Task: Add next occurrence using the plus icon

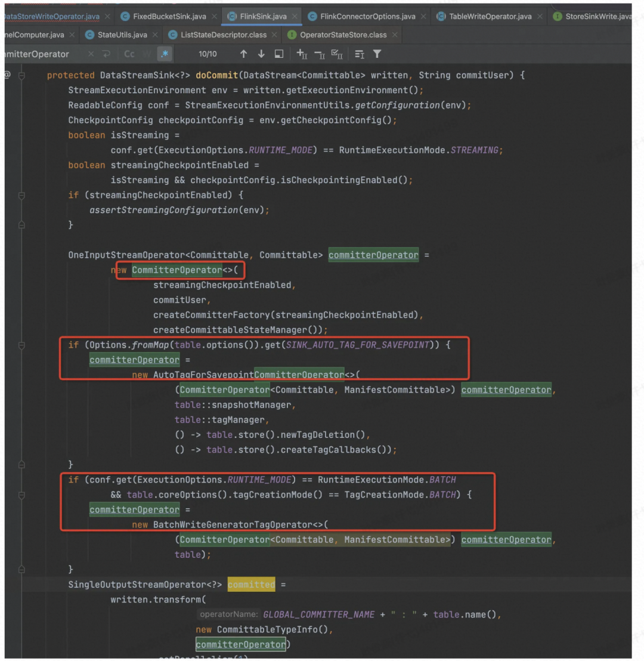Action: point(302,54)
